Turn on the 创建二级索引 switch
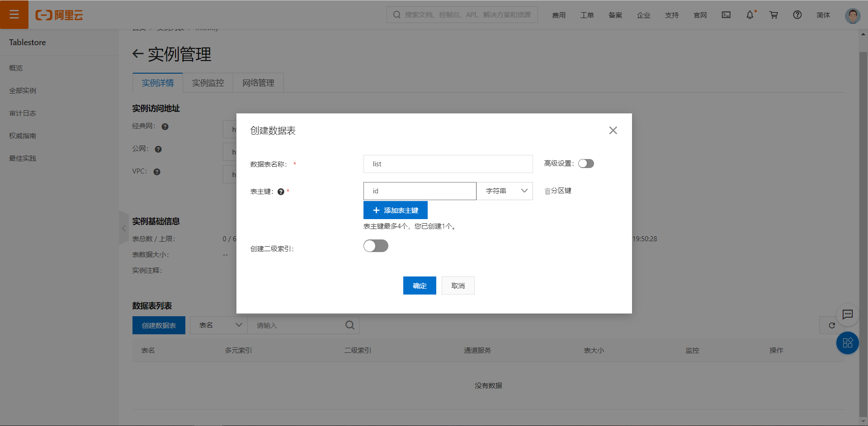Screen dimensions: 868x426 376,246
